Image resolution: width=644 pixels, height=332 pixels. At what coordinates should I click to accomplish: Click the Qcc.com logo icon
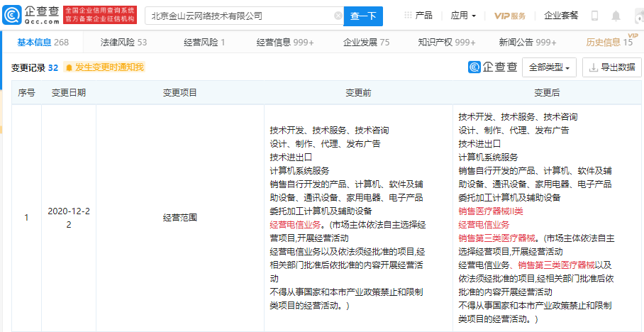point(14,15)
